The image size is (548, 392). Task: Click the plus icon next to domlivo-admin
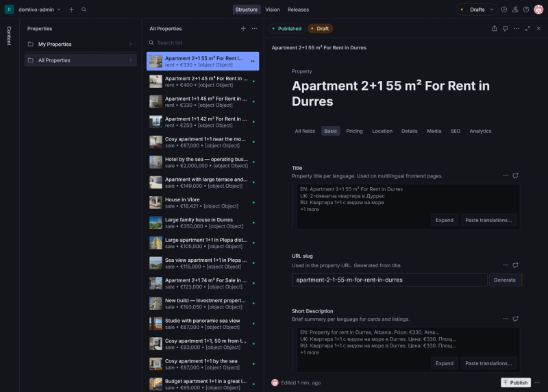[x=71, y=10]
